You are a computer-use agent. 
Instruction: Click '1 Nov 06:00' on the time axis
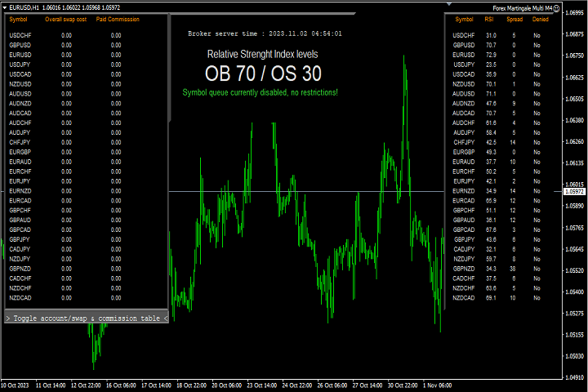point(437,385)
